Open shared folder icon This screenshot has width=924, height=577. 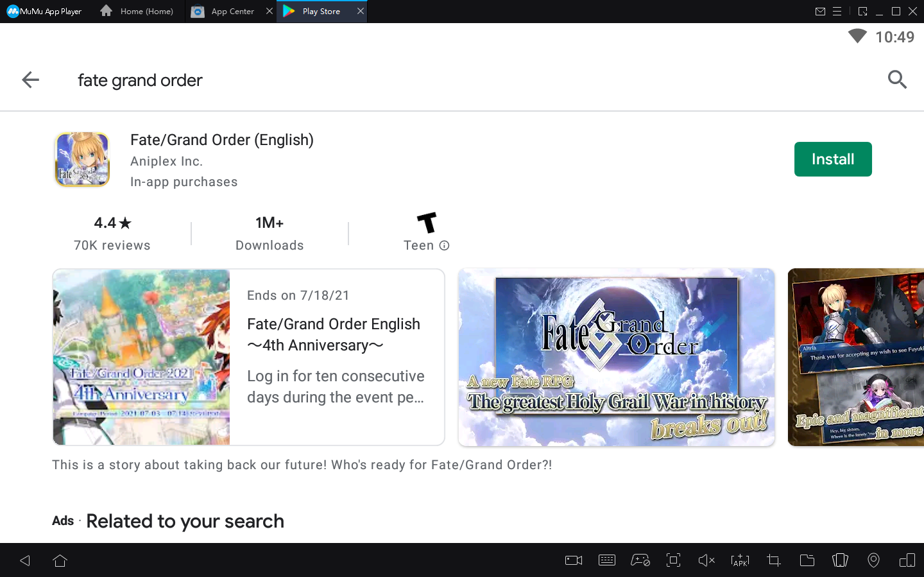(807, 560)
